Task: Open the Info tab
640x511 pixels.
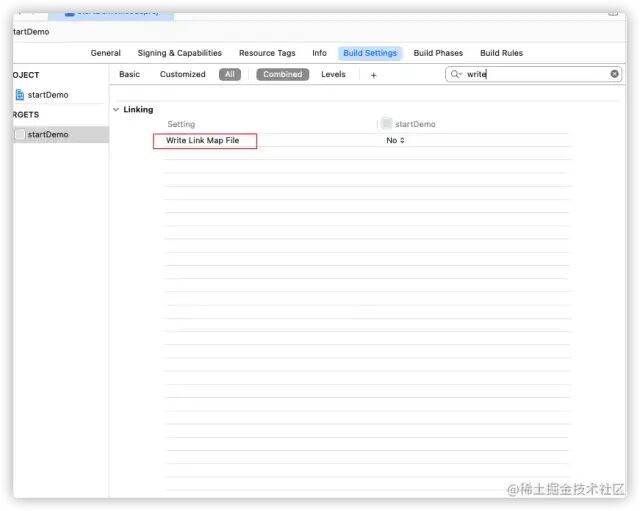Action: click(x=319, y=53)
